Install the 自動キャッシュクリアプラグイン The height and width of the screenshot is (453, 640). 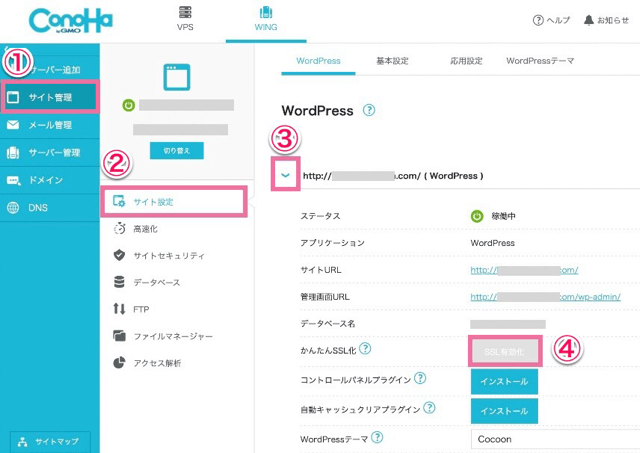point(504,411)
